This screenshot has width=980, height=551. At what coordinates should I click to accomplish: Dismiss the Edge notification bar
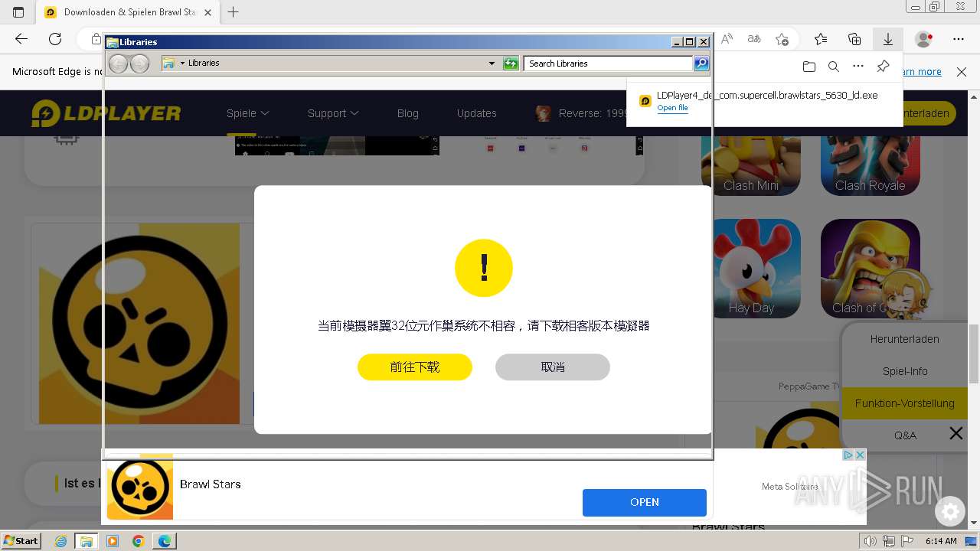coord(962,72)
